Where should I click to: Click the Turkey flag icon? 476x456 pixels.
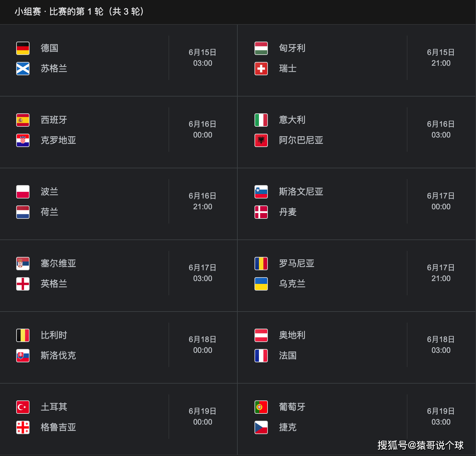coord(23,407)
